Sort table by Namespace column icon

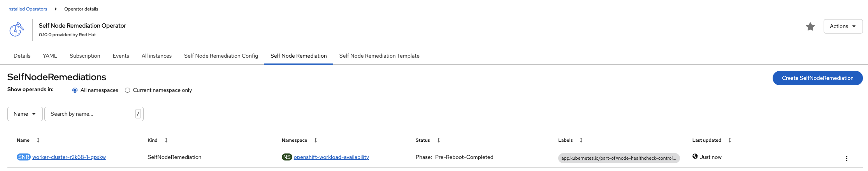tap(316, 140)
